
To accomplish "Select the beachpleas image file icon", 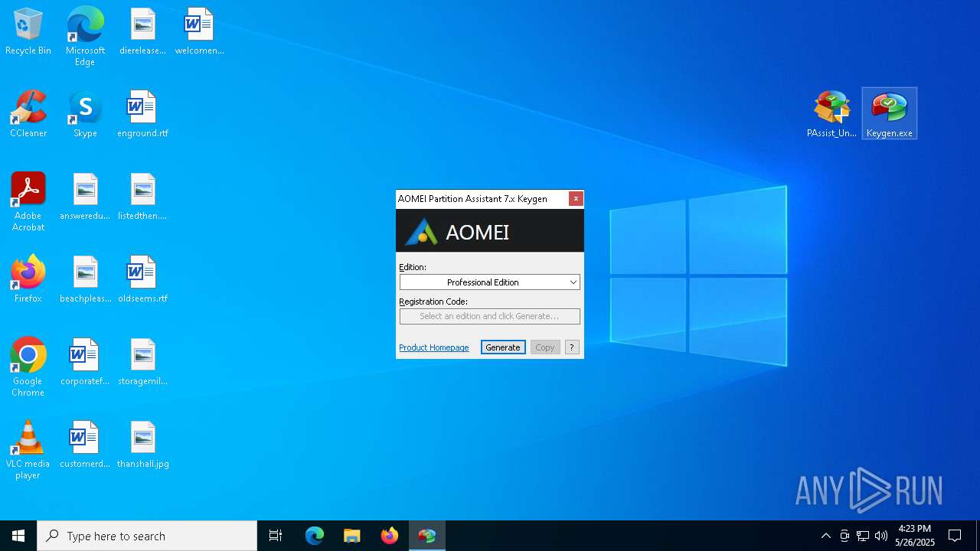I will pyautogui.click(x=85, y=280).
